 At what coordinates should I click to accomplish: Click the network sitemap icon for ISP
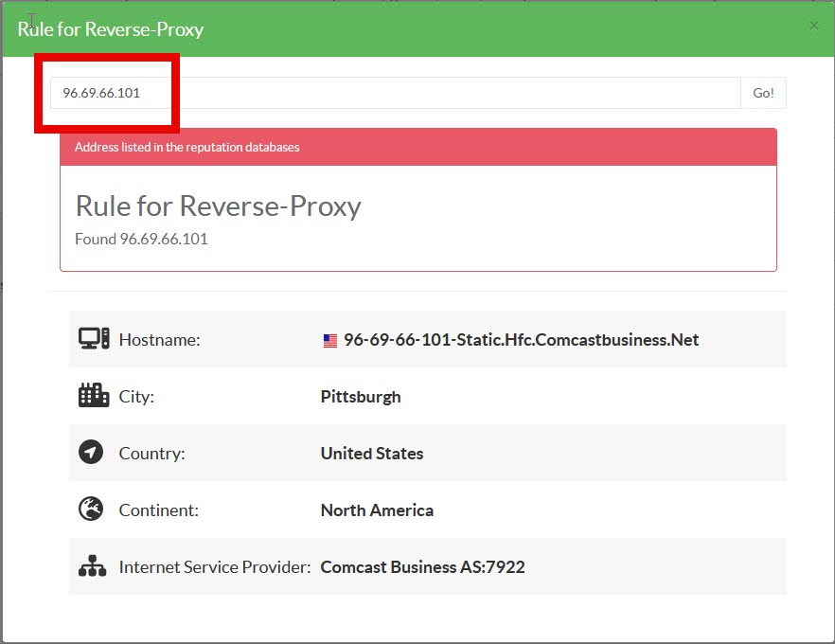click(x=92, y=567)
